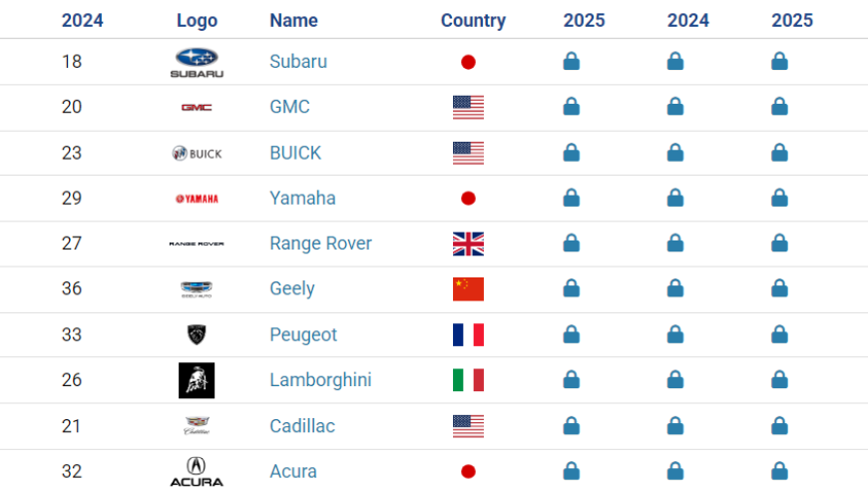Click the Lamborghini bull logo
This screenshot has height=491, width=868.
pos(197,380)
